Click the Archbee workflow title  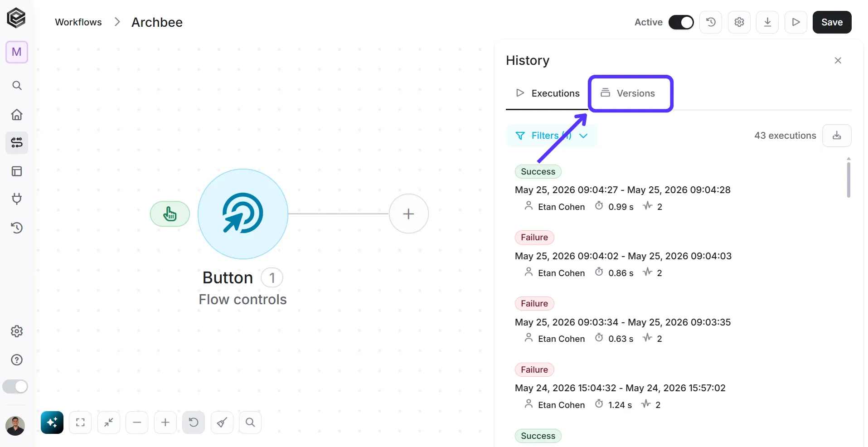tap(157, 22)
